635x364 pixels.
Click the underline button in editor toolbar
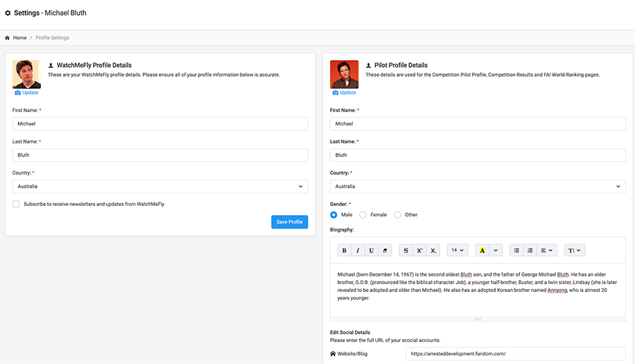(371, 250)
